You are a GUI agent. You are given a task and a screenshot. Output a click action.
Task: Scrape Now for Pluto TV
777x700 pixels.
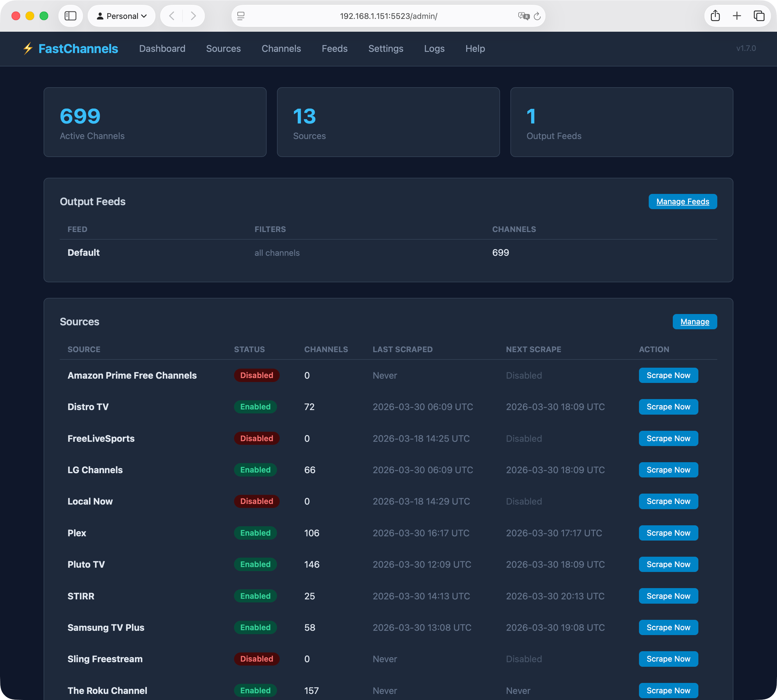(x=668, y=564)
